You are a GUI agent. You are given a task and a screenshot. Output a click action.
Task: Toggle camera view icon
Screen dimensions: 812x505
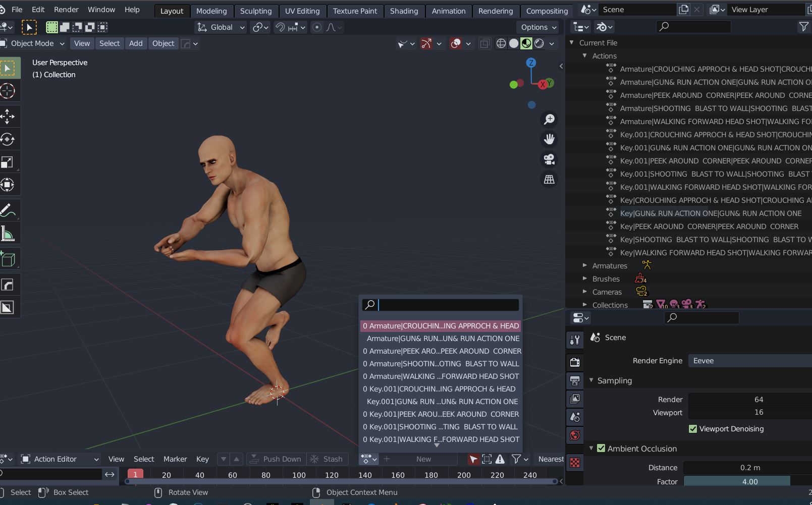[x=549, y=159]
